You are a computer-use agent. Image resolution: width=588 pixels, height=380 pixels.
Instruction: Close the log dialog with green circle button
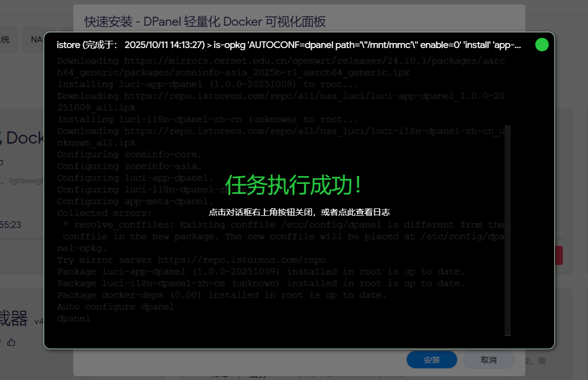[x=542, y=45]
